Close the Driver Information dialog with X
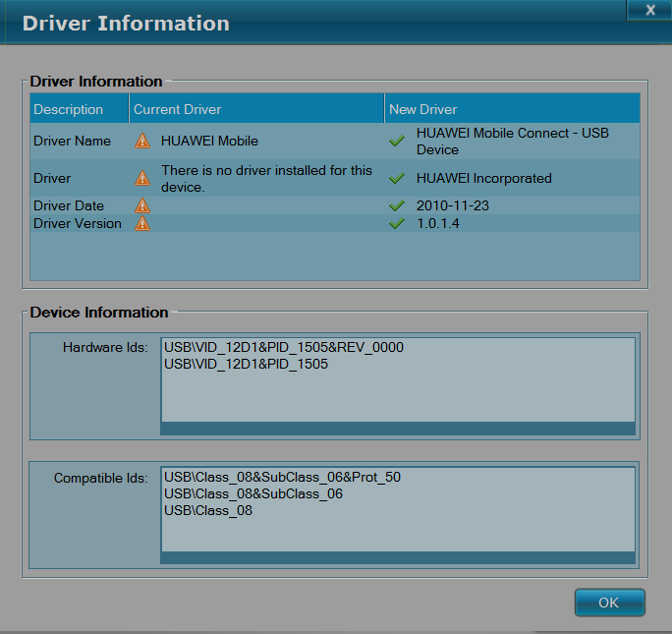This screenshot has width=672, height=634. click(649, 10)
